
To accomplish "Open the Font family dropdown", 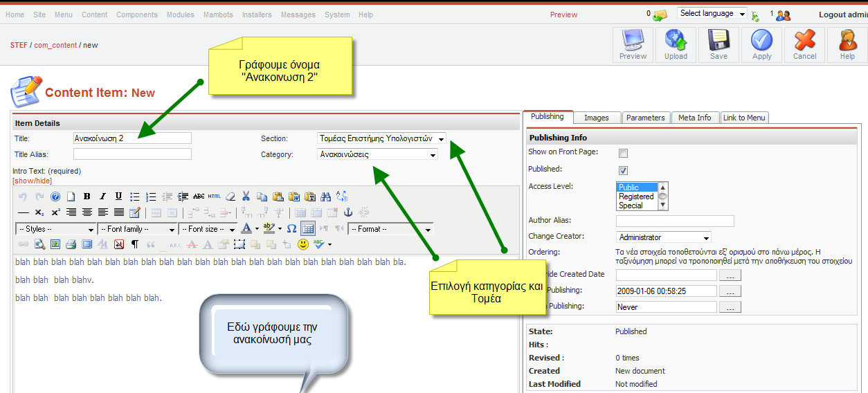I will (137, 229).
